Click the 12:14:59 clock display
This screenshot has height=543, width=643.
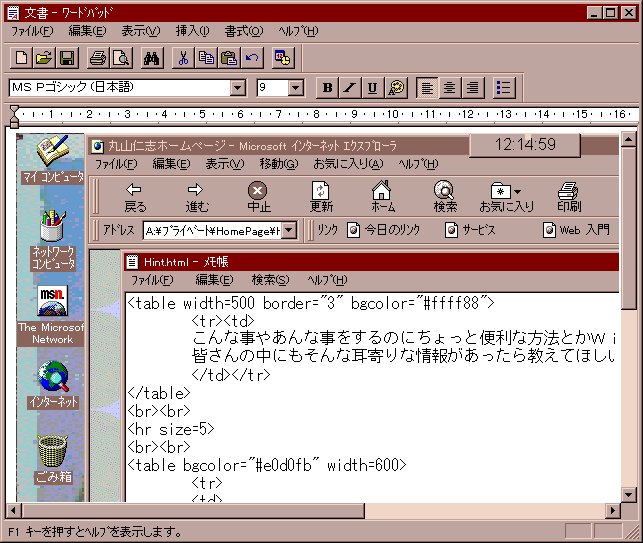(x=525, y=145)
